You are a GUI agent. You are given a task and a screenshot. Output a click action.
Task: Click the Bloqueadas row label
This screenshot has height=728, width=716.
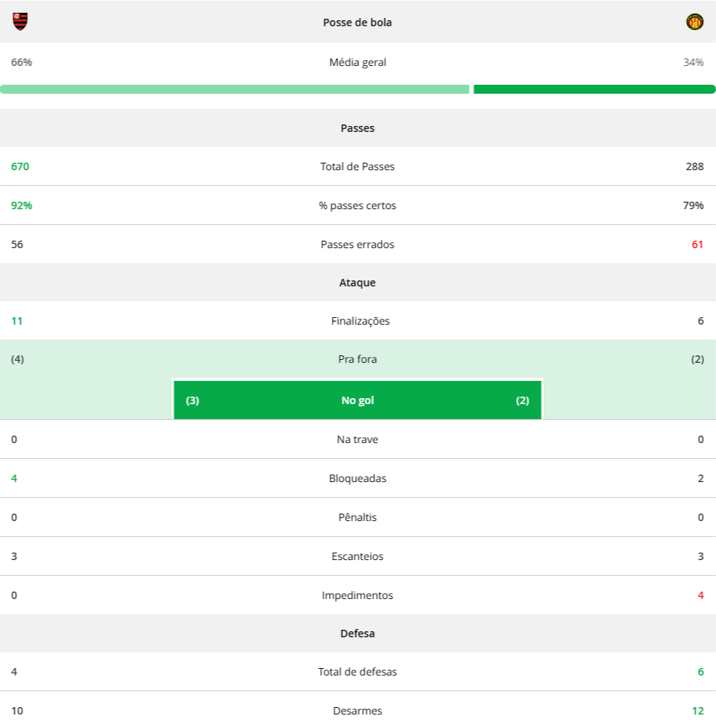[358, 478]
